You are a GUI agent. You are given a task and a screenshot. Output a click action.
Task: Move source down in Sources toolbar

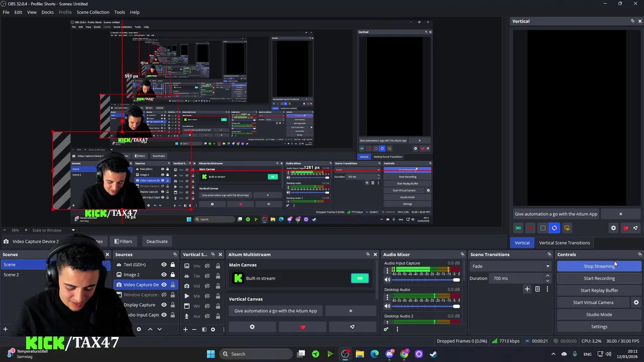(x=159, y=329)
